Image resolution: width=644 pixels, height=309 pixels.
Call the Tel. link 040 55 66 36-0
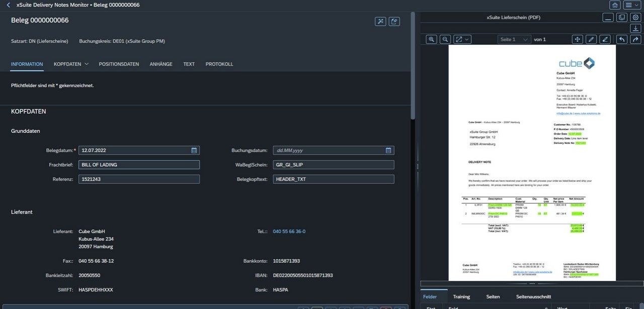click(289, 232)
